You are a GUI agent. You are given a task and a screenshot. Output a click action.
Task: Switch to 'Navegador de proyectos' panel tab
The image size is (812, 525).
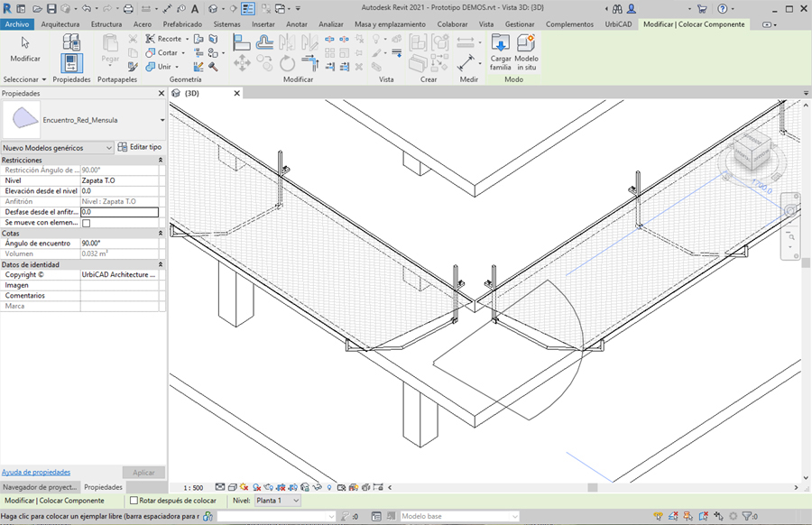pyautogui.click(x=39, y=487)
